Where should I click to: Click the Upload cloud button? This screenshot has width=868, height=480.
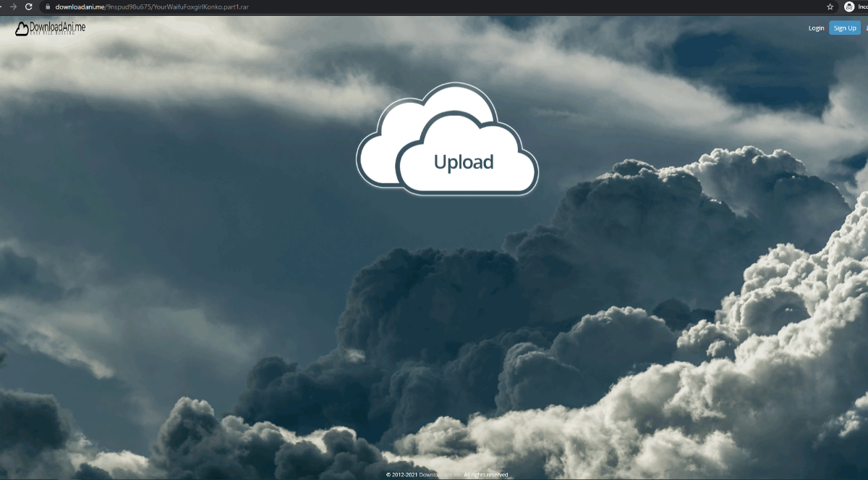tap(464, 162)
